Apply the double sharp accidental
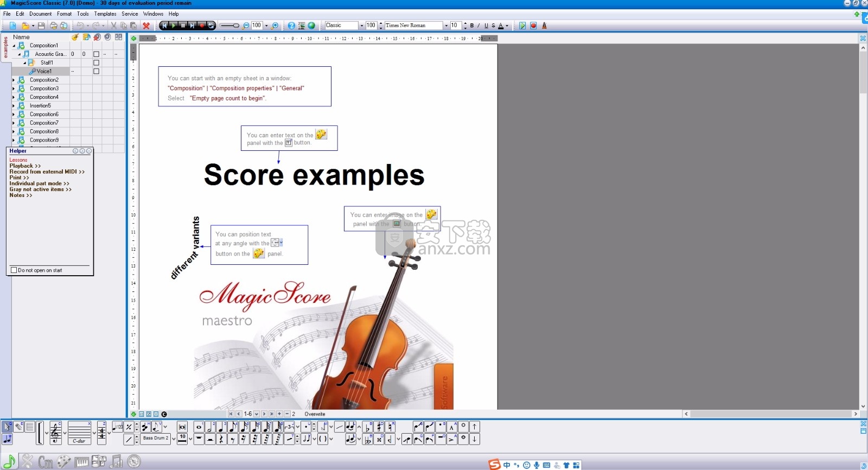Viewport: 868px width, 470px height. (x=379, y=439)
